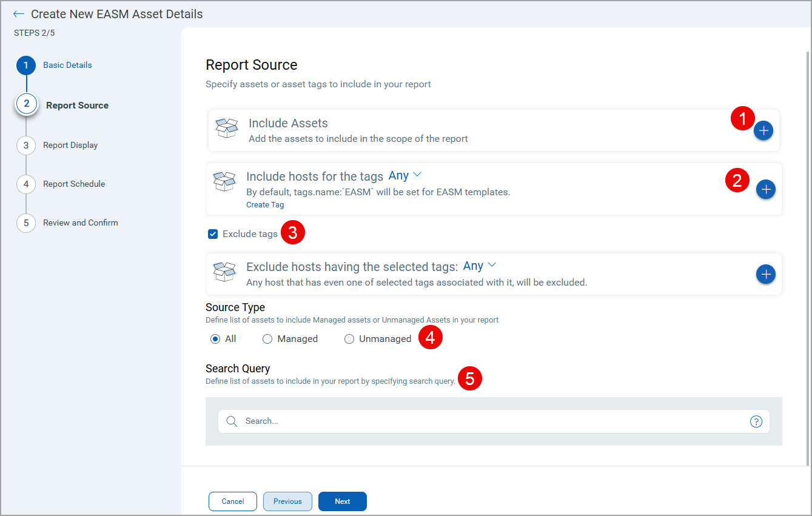Click the Create Tag link

(x=265, y=205)
